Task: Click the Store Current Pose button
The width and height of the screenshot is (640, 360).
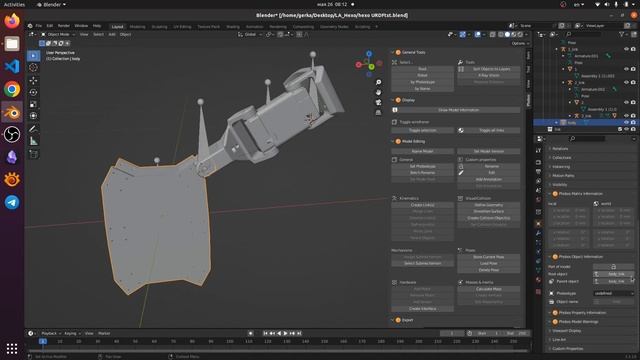Action: (x=489, y=257)
